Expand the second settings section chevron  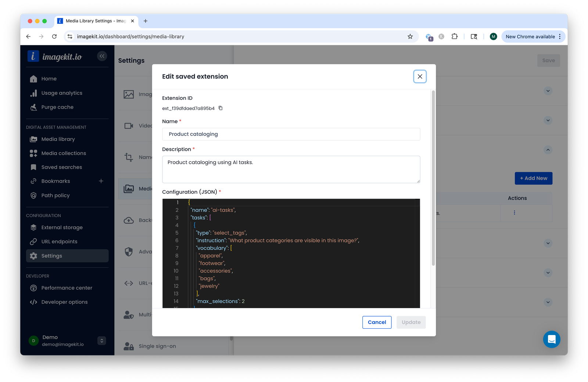point(548,120)
